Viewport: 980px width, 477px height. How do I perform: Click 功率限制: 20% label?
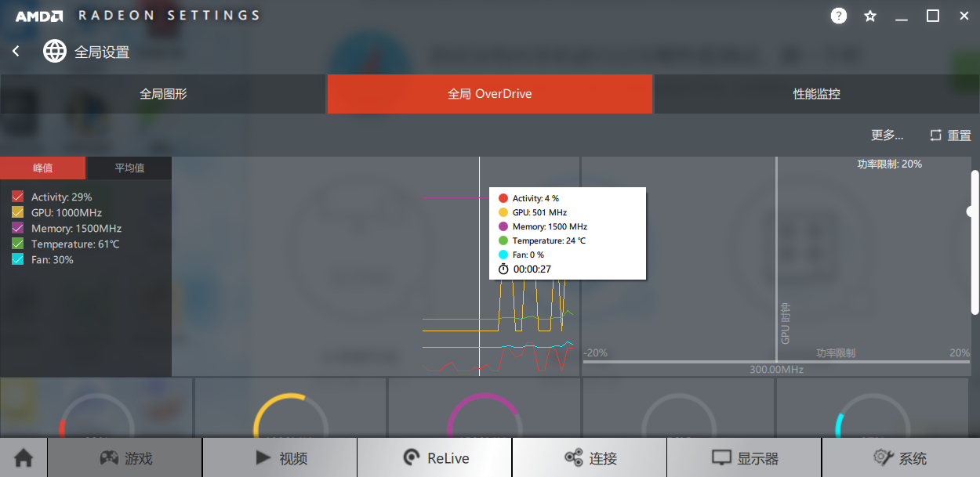pos(890,164)
